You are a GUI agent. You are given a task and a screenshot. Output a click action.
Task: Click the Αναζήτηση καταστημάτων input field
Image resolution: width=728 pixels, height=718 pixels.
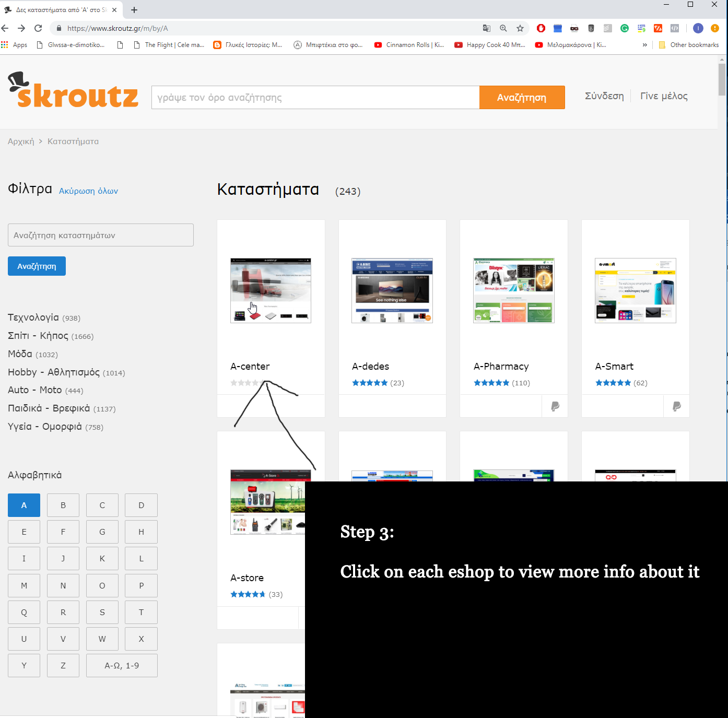click(x=101, y=235)
